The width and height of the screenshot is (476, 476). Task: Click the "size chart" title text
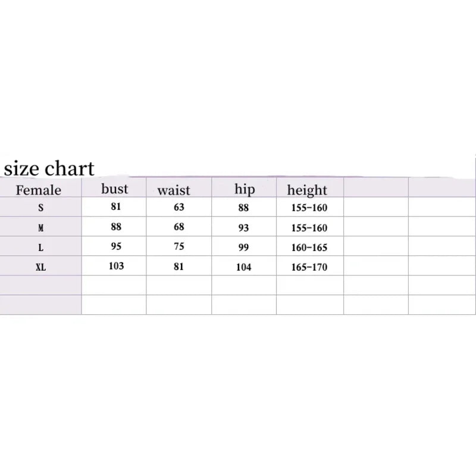click(x=49, y=169)
